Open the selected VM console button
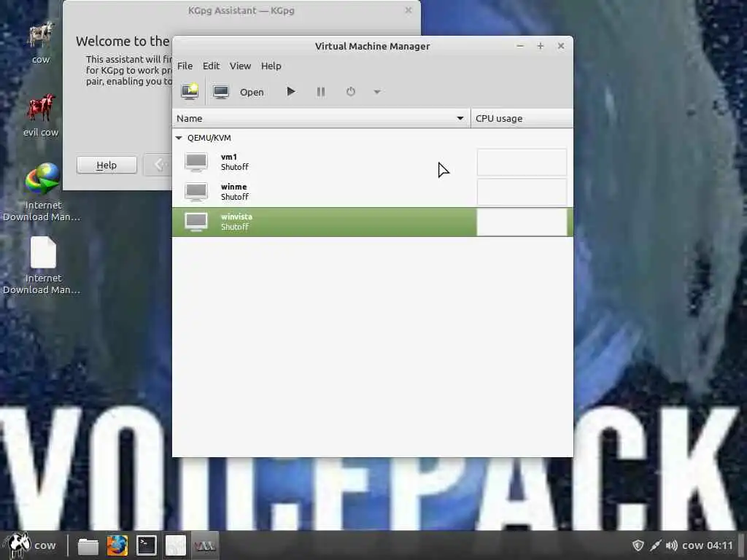The image size is (747, 560). point(239,92)
